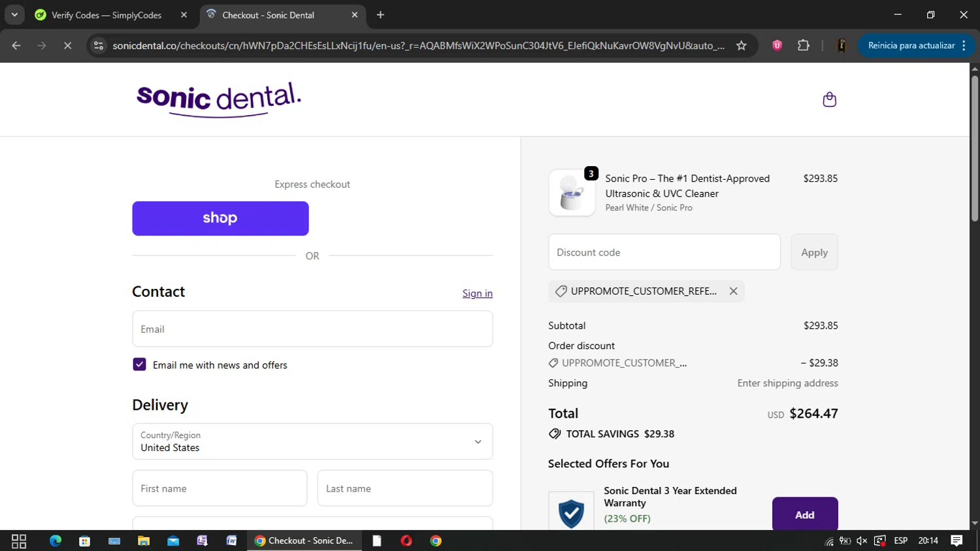Image resolution: width=980 pixels, height=551 pixels.
Task: Focus the Email input field
Action: (x=312, y=329)
